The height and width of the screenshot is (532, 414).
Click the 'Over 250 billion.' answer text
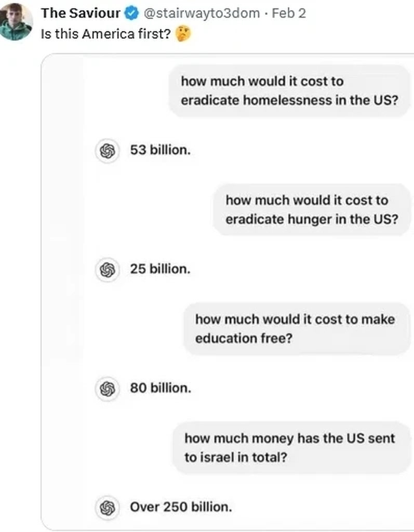coord(181,507)
